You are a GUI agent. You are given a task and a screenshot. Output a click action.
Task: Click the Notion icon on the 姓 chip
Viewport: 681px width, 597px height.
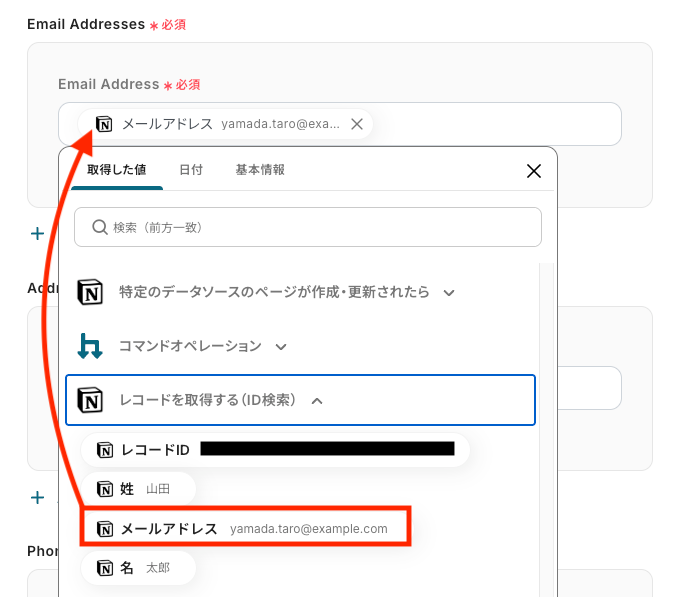click(105, 489)
